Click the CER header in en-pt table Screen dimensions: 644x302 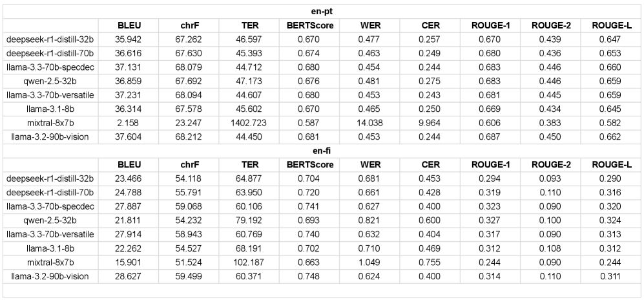click(430, 25)
